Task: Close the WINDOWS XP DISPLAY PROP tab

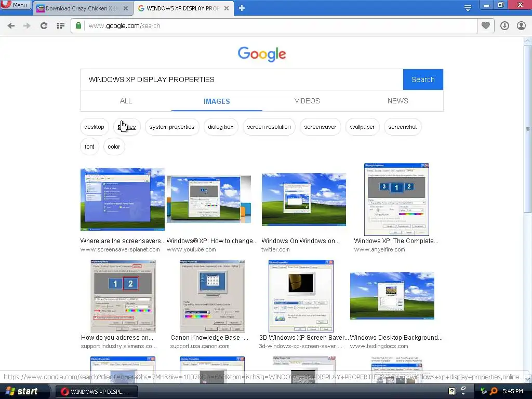Action: coord(227,8)
